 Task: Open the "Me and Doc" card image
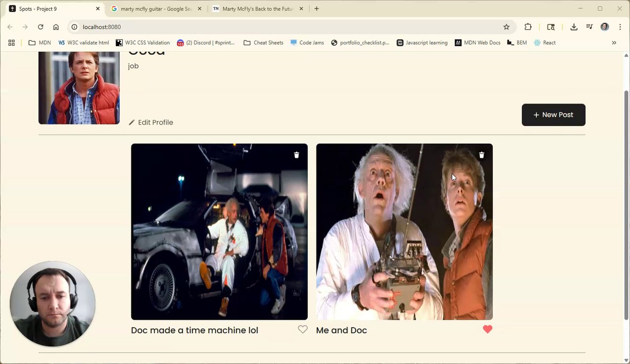(405, 232)
